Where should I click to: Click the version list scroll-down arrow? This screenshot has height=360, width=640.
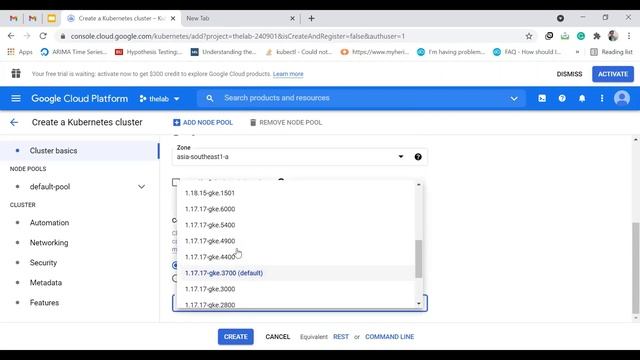[x=419, y=303]
